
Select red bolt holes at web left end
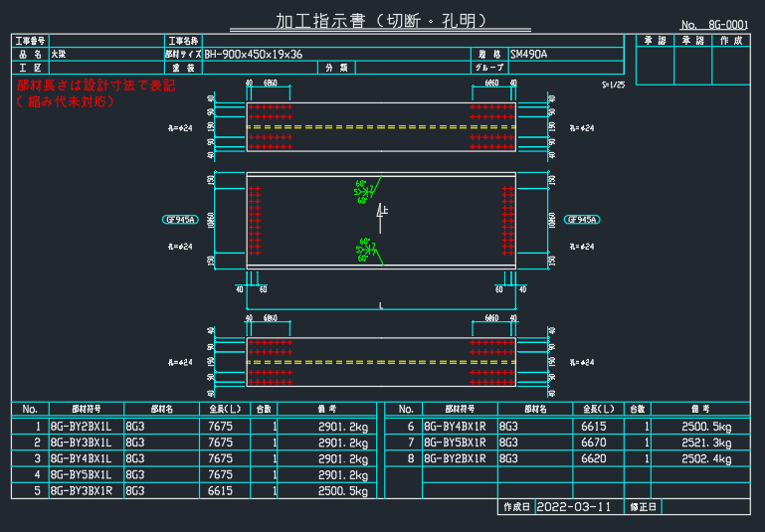point(255,220)
